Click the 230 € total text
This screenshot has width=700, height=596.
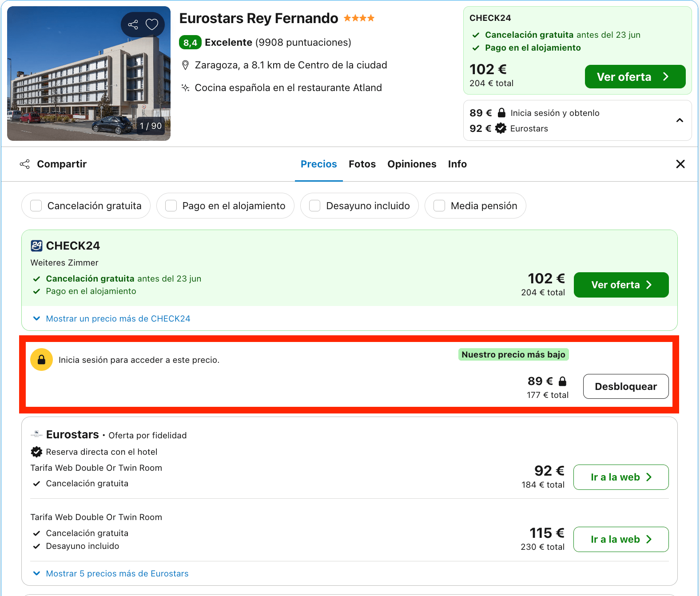542,547
